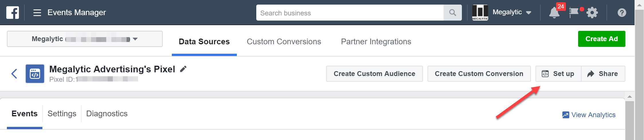Image resolution: width=644 pixels, height=140 pixels.
Task: Open the Partner Integrations tab
Action: pyautogui.click(x=376, y=42)
